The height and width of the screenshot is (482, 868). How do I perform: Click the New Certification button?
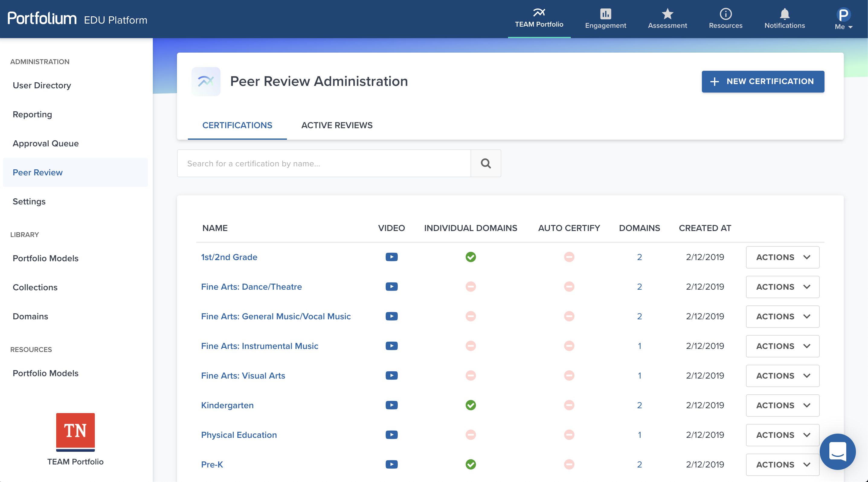point(763,81)
